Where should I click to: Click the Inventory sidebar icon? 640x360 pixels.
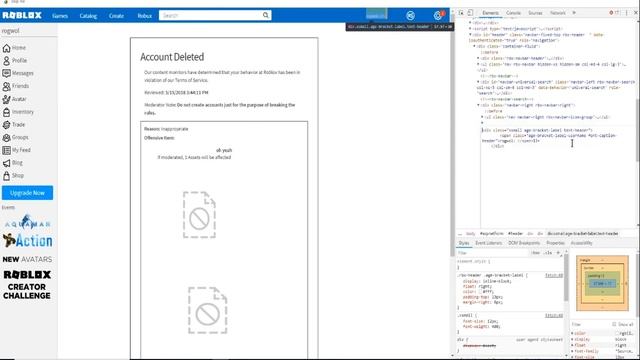pos(6,112)
